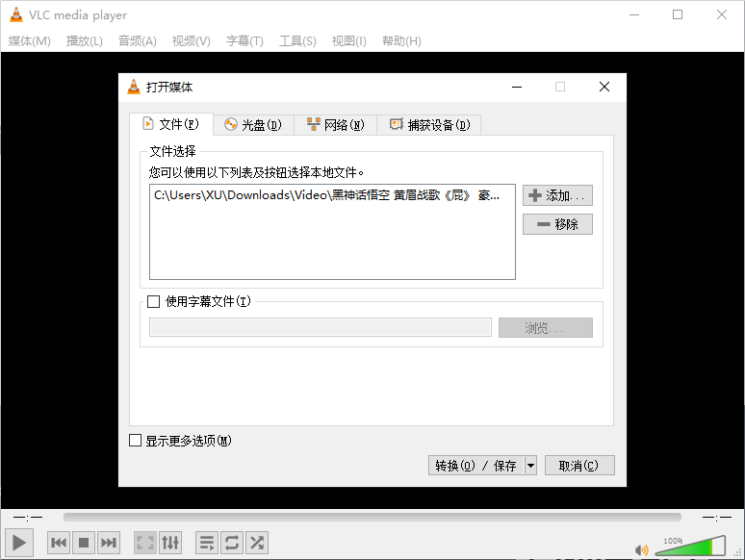Open the 工具(S) menu

tap(297, 41)
